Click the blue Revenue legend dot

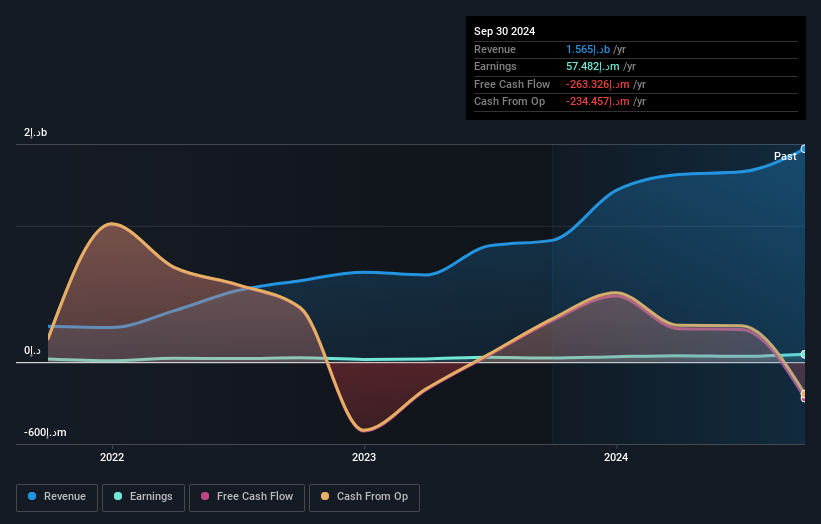(32, 496)
